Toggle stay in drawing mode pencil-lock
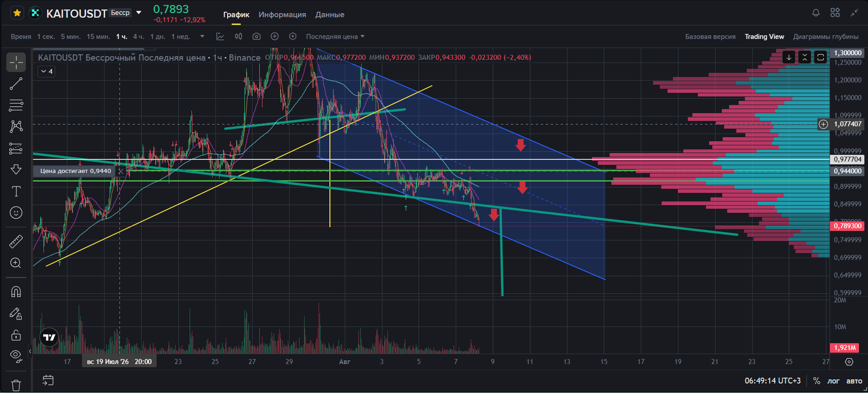 tap(16, 314)
